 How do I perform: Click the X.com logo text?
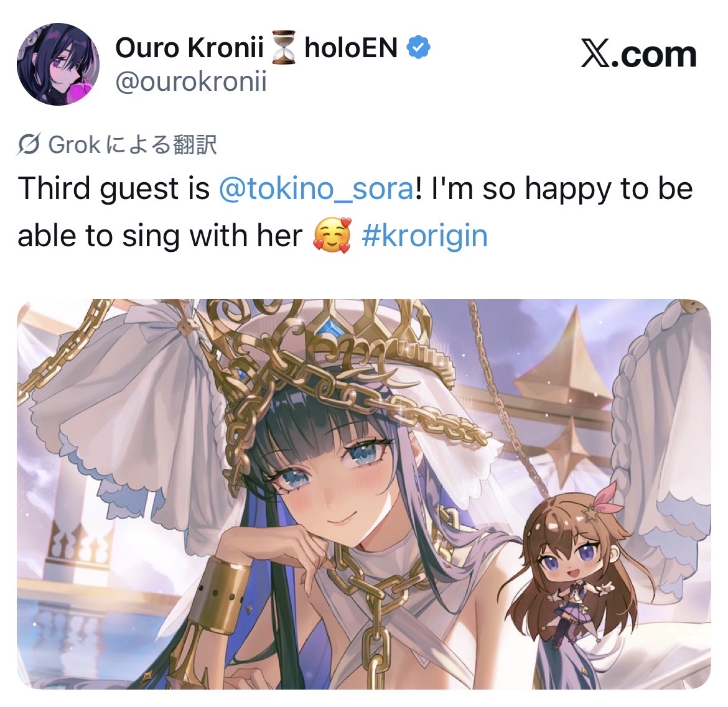pos(639,55)
